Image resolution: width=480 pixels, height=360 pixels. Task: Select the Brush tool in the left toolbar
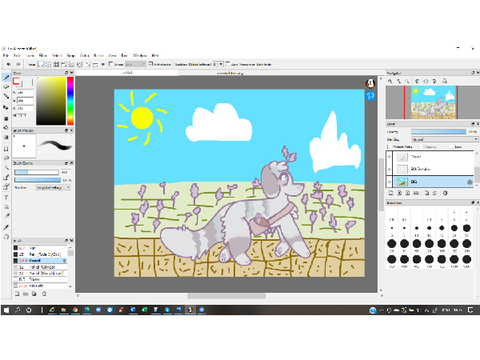[x=6, y=77]
